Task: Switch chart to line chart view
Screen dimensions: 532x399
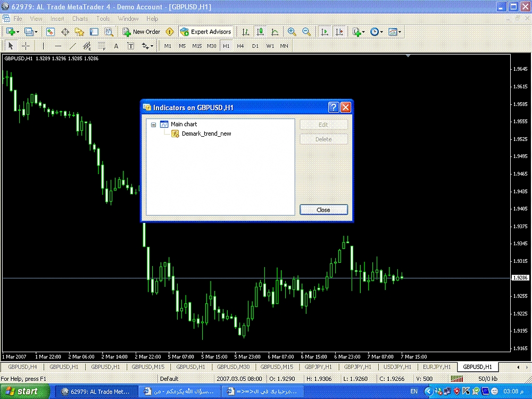Action: pos(275,32)
